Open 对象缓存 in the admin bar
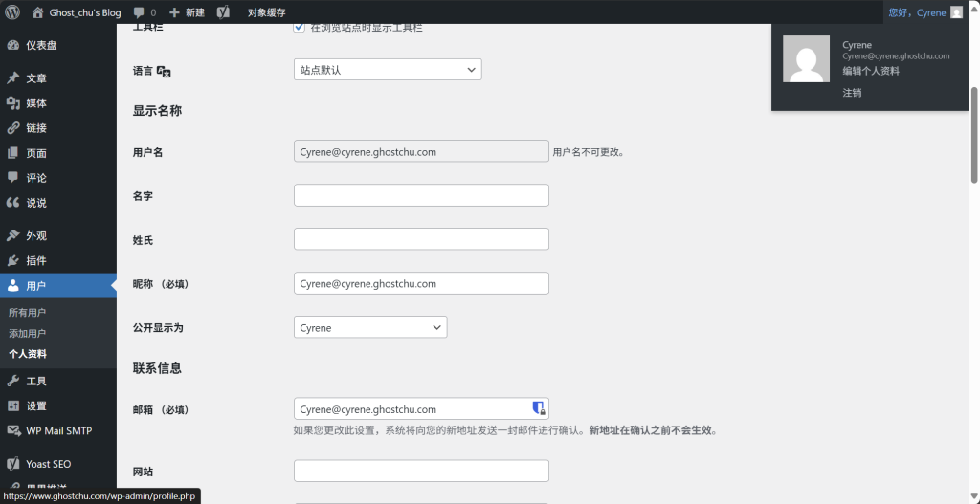This screenshot has width=980, height=504. [x=267, y=12]
